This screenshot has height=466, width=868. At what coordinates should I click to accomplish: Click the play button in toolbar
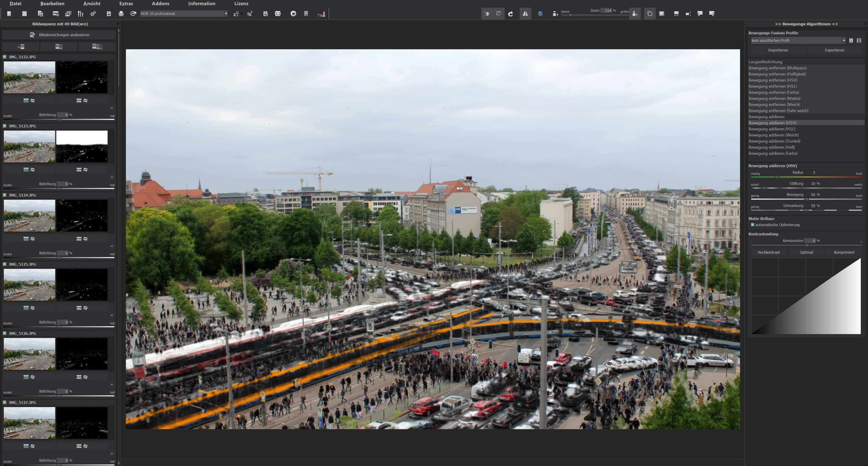click(x=293, y=14)
